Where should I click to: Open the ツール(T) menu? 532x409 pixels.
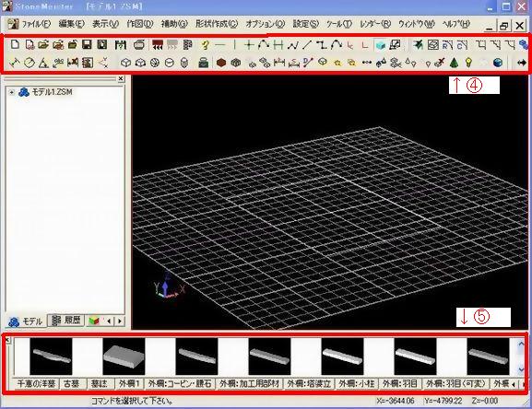pos(339,24)
